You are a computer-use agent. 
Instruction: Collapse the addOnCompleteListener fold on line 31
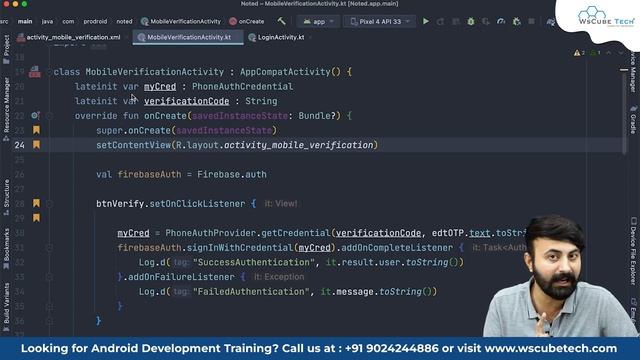49,247
